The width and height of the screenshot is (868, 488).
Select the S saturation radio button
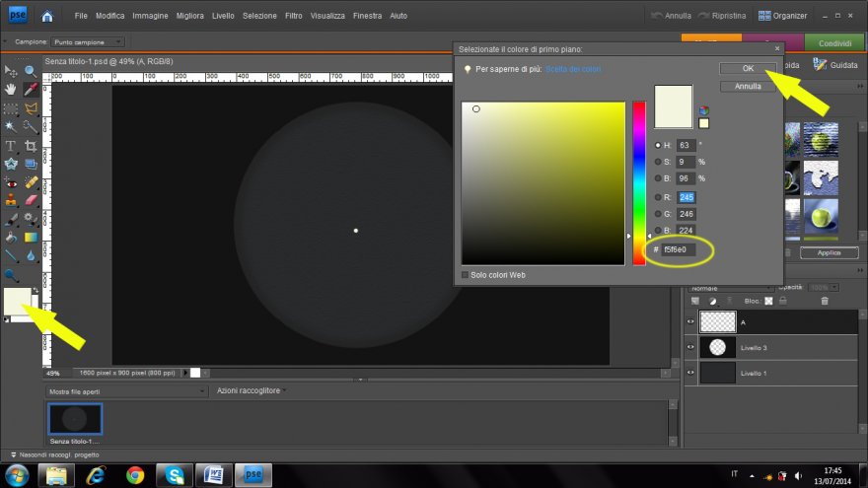(x=658, y=162)
